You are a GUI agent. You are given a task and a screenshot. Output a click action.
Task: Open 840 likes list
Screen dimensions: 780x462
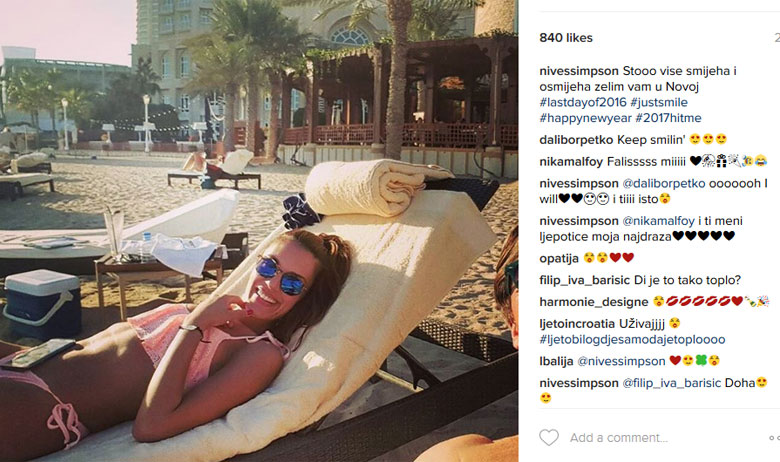click(x=566, y=38)
